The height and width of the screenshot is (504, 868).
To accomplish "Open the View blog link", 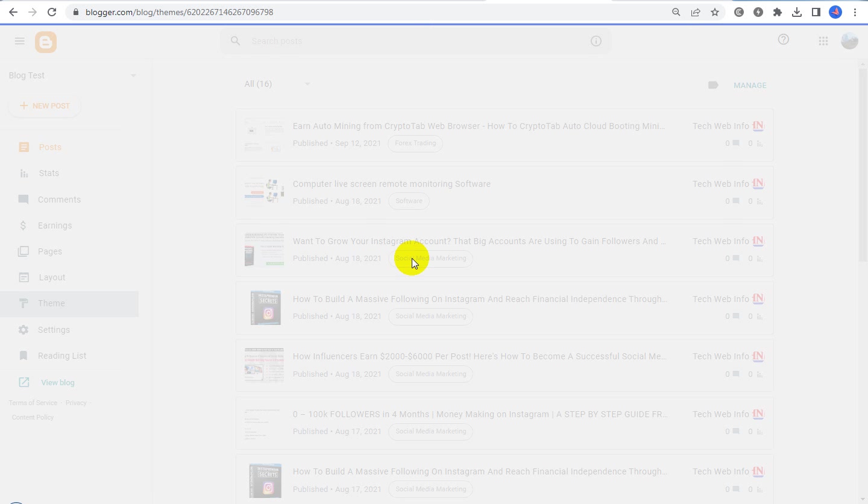I will pos(57,382).
